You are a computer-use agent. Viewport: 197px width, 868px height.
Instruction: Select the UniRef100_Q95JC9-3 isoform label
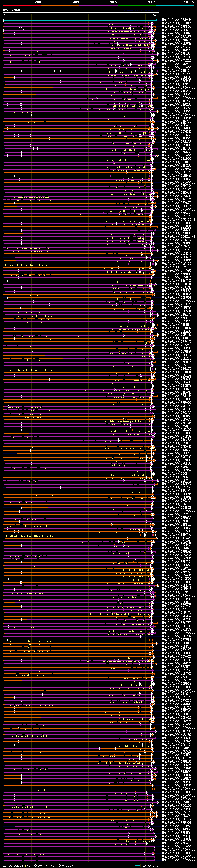179,220
